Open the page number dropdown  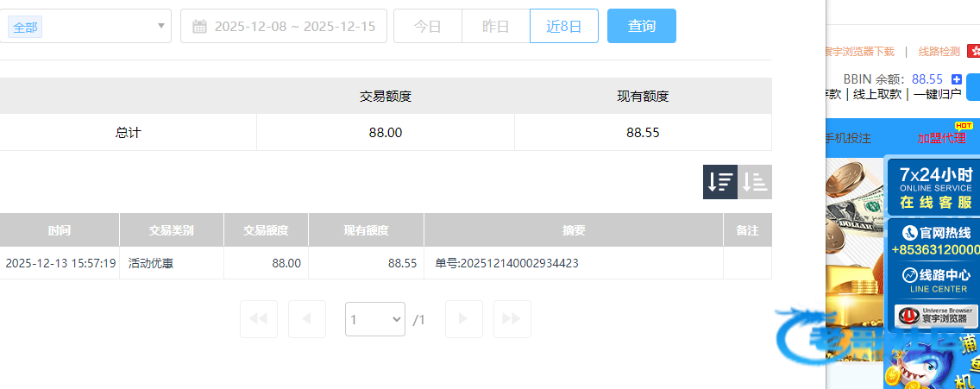[x=374, y=319]
